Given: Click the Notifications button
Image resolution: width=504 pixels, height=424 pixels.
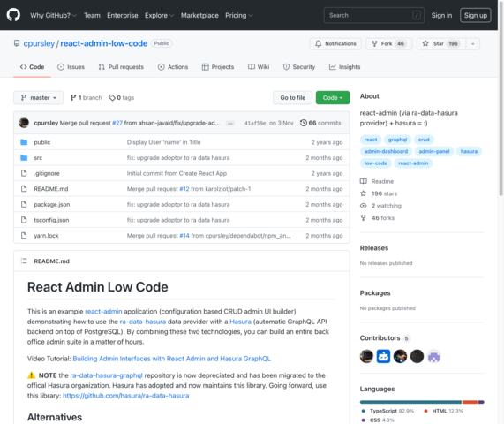Looking at the screenshot, I should [x=335, y=44].
